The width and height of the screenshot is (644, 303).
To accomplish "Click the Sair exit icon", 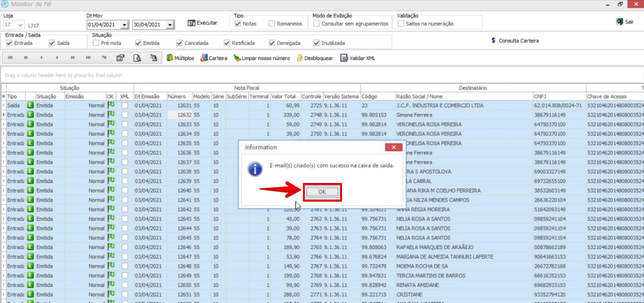I will pyautogui.click(x=619, y=22).
